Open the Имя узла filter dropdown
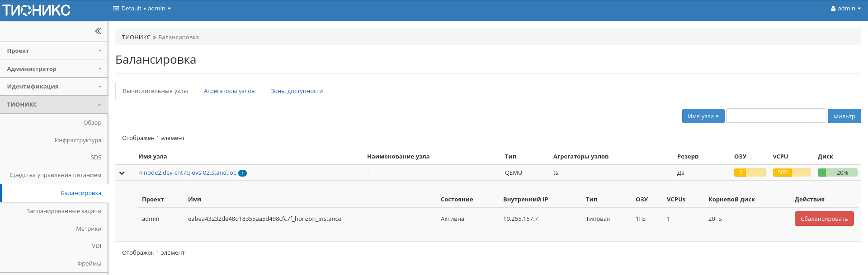The image size is (868, 275). click(x=703, y=116)
